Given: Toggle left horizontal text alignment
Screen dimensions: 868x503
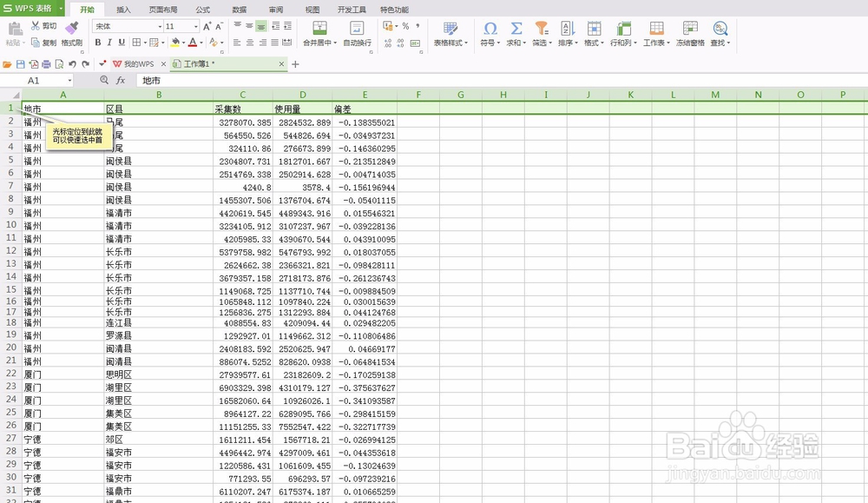Looking at the screenshot, I should tap(238, 42).
